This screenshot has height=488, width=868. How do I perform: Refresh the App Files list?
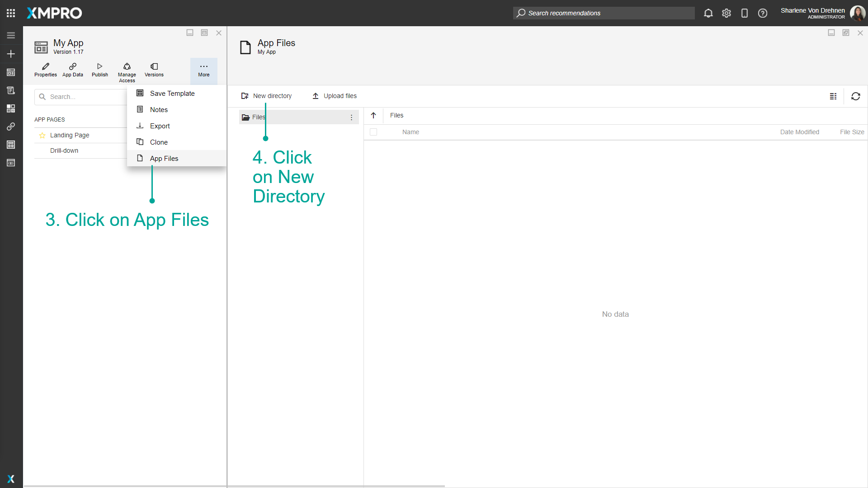pyautogui.click(x=856, y=96)
